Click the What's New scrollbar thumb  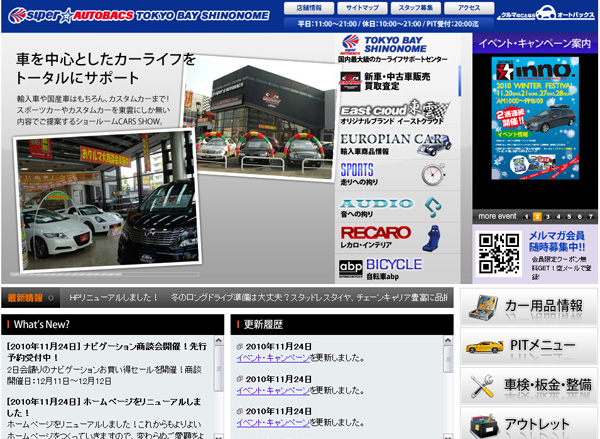(x=218, y=368)
